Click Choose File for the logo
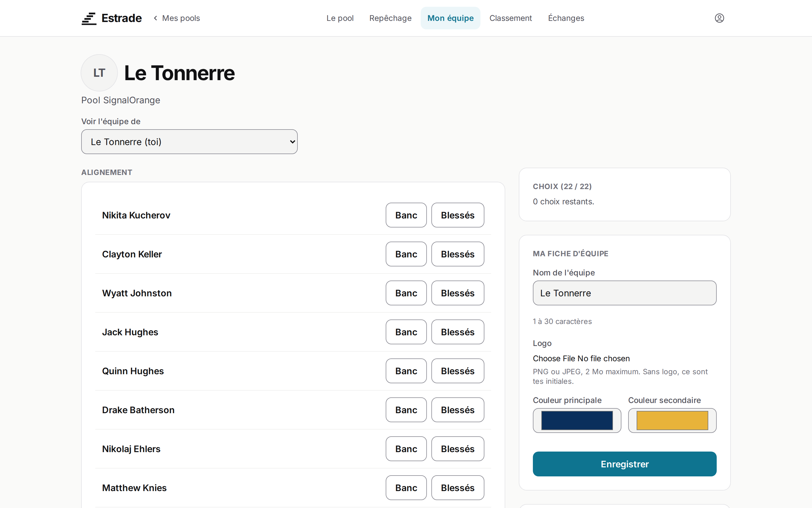This screenshot has width=812, height=508. 554,358
